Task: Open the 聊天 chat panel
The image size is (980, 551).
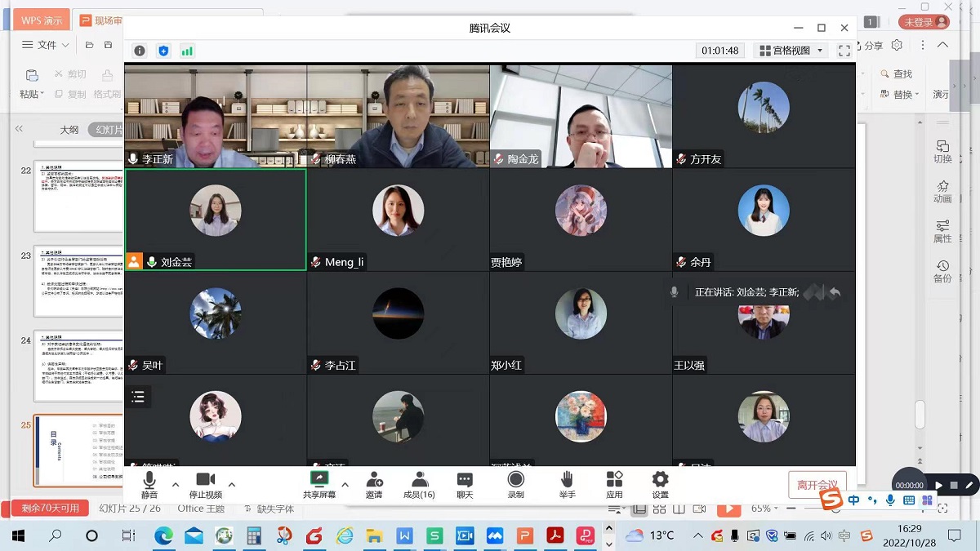Action: click(465, 484)
